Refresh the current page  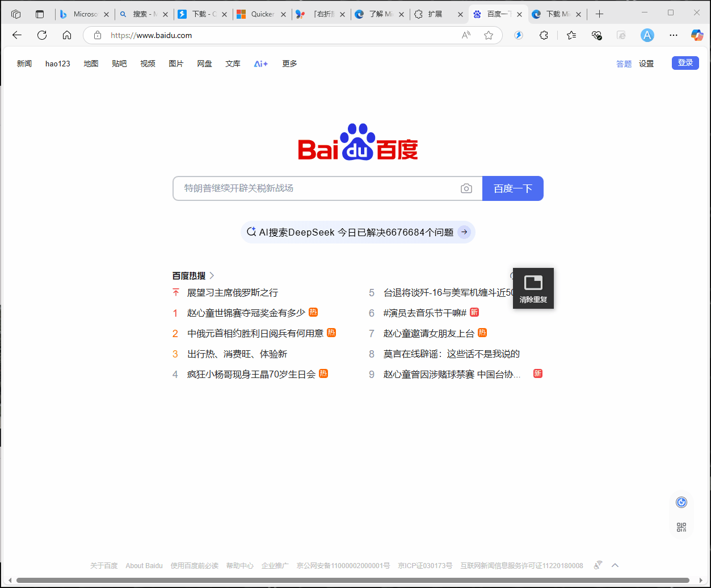click(x=42, y=35)
